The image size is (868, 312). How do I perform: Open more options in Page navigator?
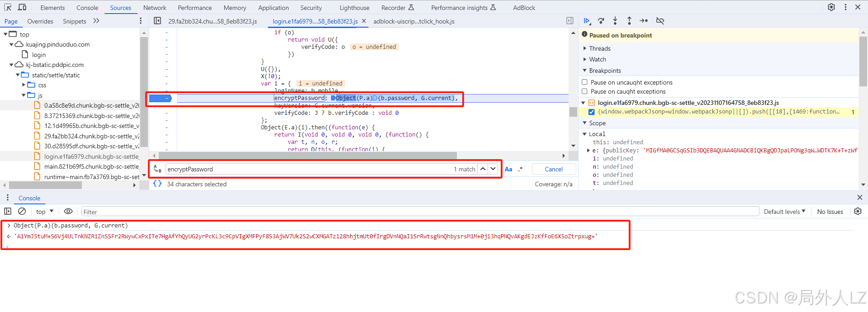(x=141, y=21)
